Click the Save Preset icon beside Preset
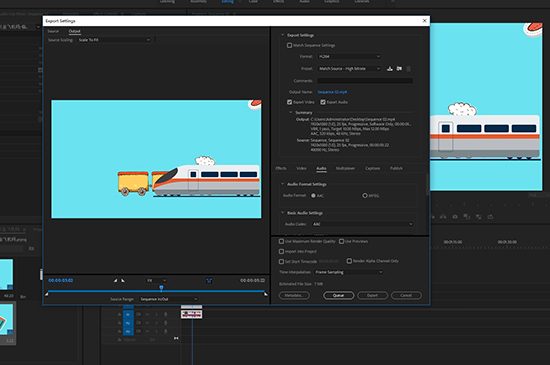 coord(390,68)
